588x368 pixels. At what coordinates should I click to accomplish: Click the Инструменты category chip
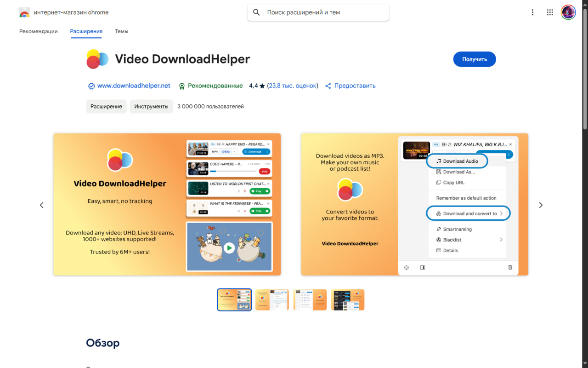(151, 106)
